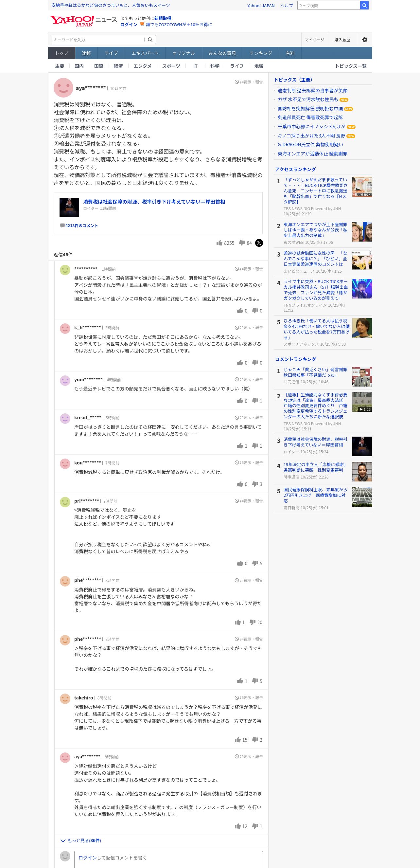Open トピックス一覧 link
The image size is (420, 868).
pyautogui.click(x=351, y=66)
